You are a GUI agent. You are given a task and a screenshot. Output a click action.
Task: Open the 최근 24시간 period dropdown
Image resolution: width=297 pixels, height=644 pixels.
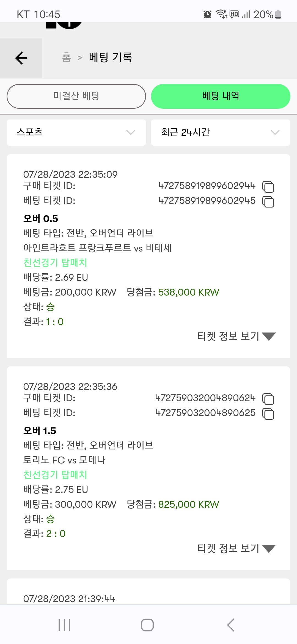(221, 132)
